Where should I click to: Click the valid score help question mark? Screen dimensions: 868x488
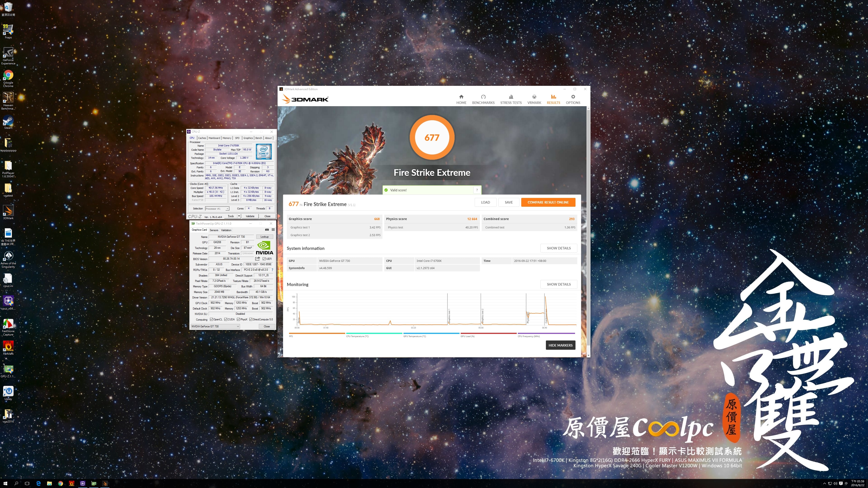(477, 190)
